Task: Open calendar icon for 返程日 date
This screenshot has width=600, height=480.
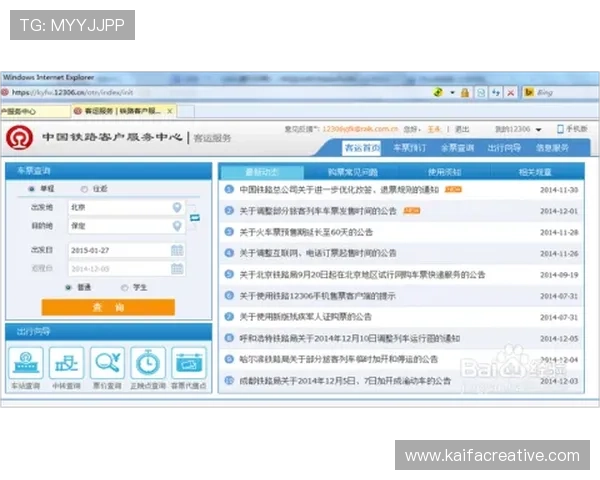Action: [x=177, y=269]
